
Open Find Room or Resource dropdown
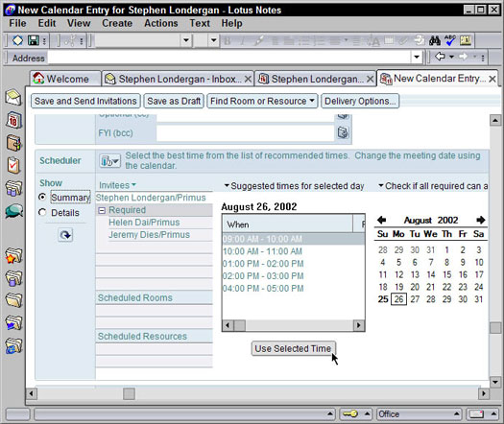(262, 101)
